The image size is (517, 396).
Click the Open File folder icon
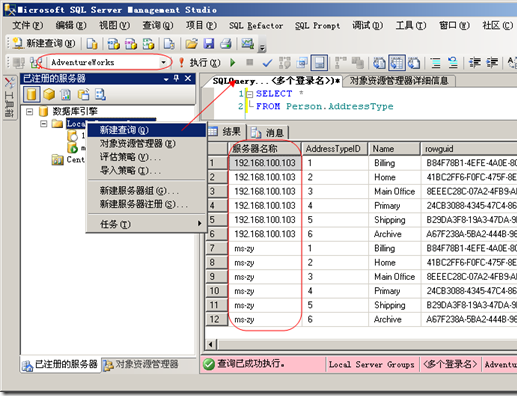192,44
